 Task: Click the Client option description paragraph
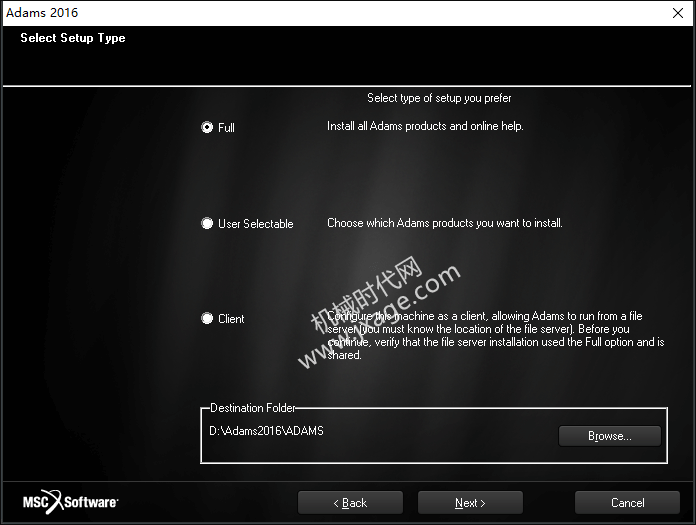[496, 336]
